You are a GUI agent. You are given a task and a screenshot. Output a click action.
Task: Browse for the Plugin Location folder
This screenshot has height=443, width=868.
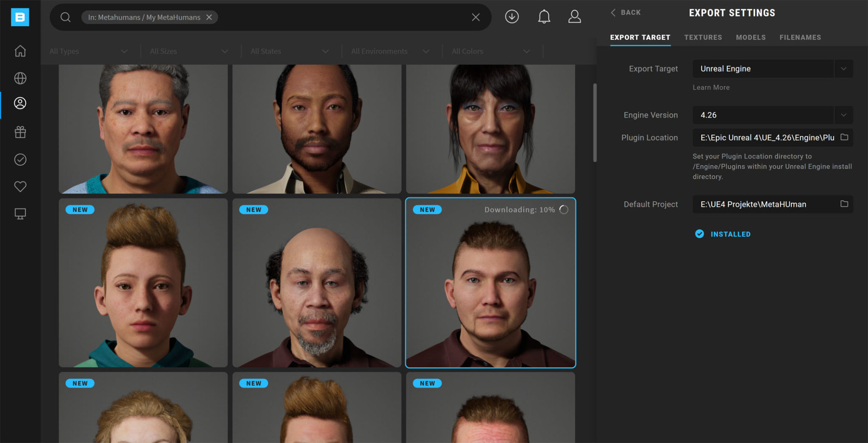[x=844, y=137]
